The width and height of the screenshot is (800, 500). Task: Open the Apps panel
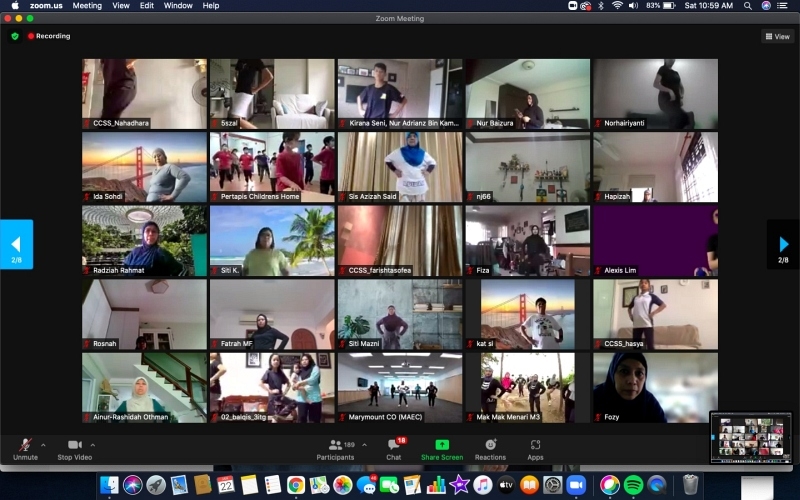[x=535, y=450]
